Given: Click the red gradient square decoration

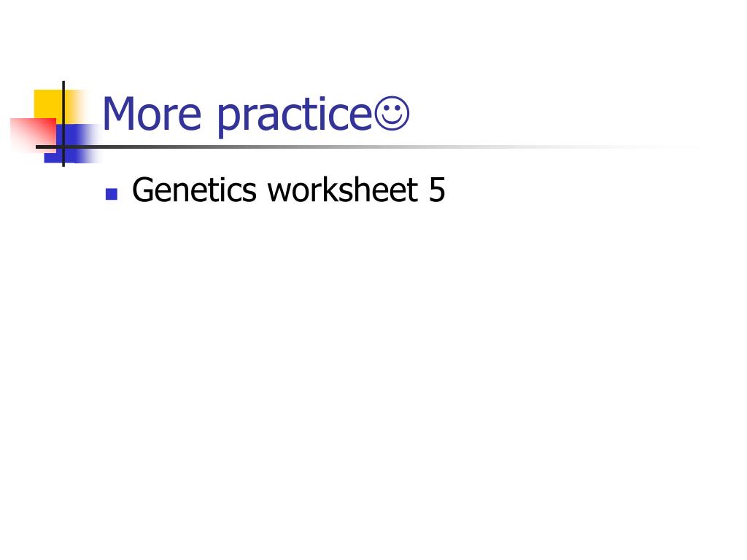Looking at the screenshot, I should click(32, 134).
